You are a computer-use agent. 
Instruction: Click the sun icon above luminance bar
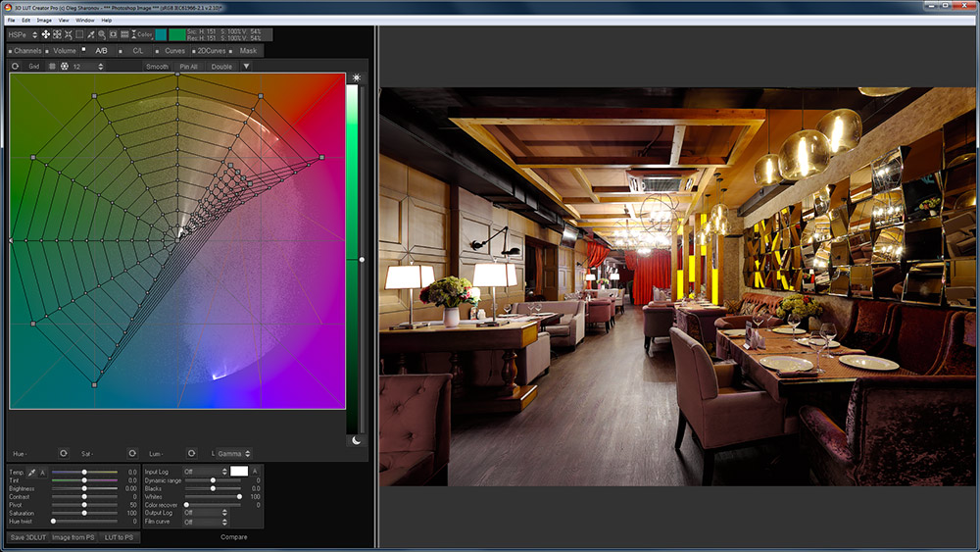(x=357, y=77)
